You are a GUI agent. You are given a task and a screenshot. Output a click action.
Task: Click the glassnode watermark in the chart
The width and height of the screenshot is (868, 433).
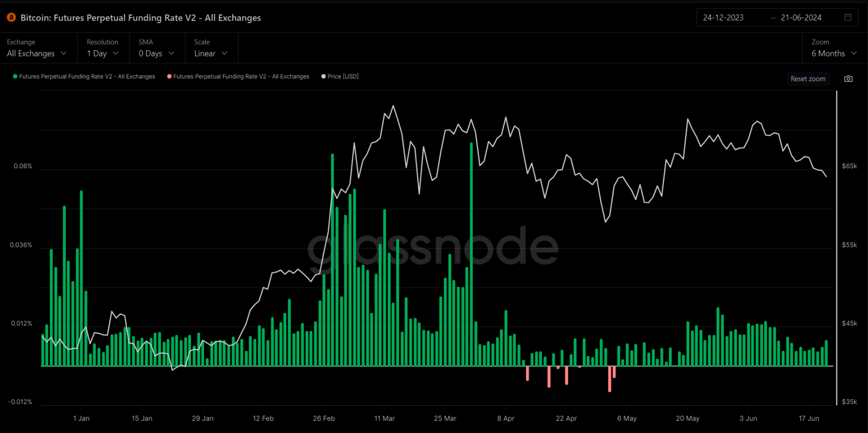(x=433, y=247)
